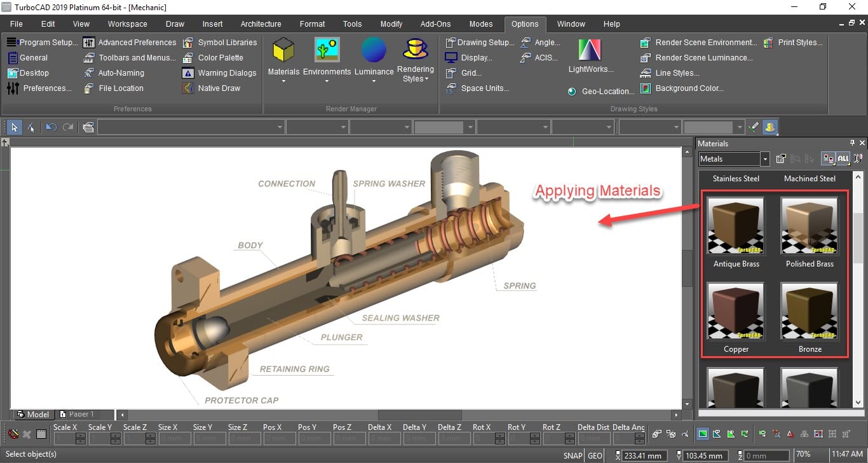Switch to the Architecture tab

pyautogui.click(x=261, y=24)
